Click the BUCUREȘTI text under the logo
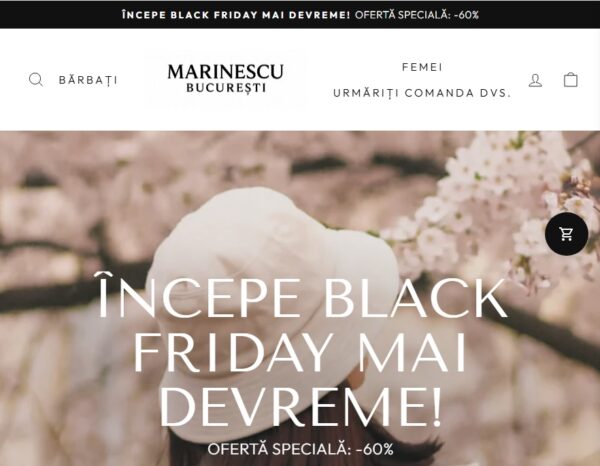Image resolution: width=600 pixels, height=466 pixels. pos(226,88)
